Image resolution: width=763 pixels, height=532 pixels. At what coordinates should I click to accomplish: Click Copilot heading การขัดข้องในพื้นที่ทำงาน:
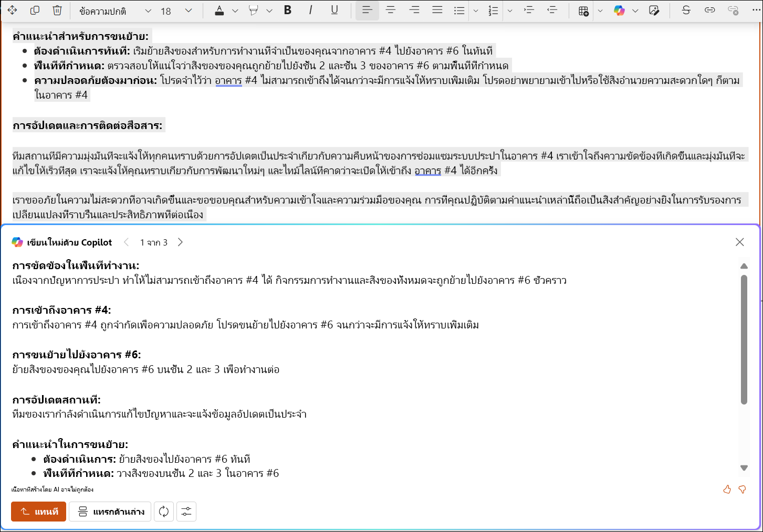76,265
